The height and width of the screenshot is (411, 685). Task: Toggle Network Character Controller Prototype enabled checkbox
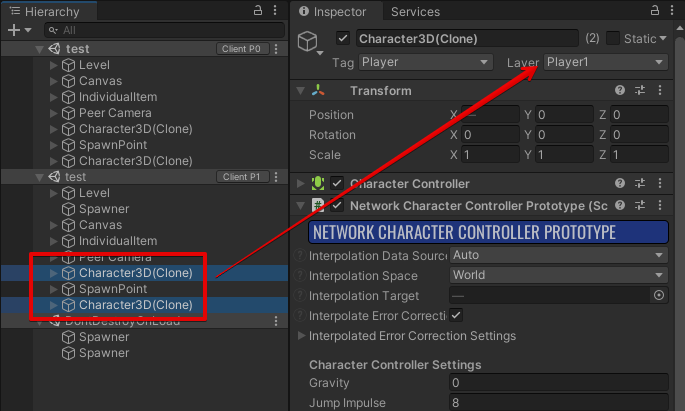[x=337, y=205]
